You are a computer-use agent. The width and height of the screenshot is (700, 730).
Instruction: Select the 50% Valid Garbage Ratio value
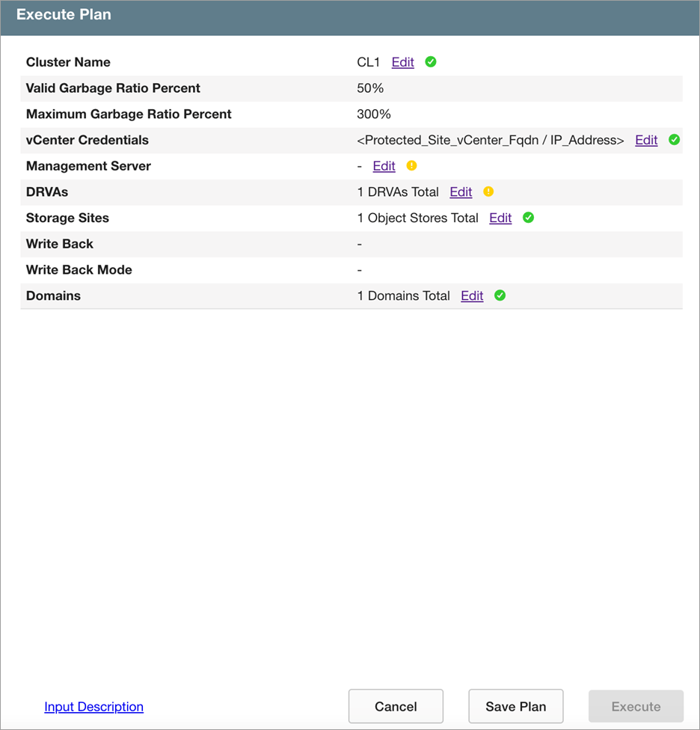370,88
